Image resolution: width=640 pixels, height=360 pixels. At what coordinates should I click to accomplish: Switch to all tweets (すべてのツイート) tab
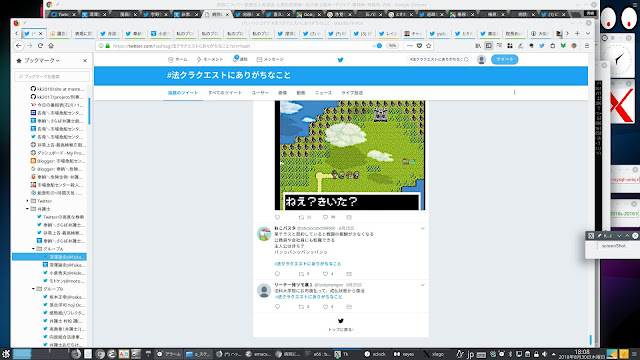pos(224,93)
